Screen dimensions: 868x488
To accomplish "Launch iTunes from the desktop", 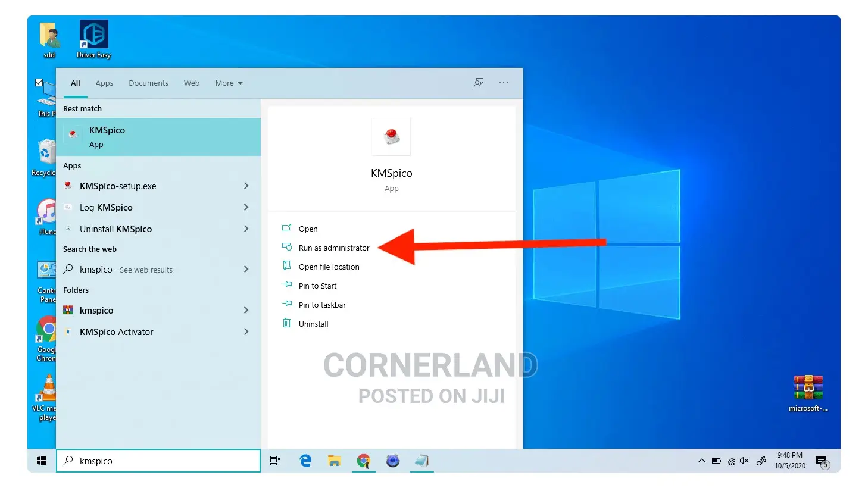I will pyautogui.click(x=46, y=217).
